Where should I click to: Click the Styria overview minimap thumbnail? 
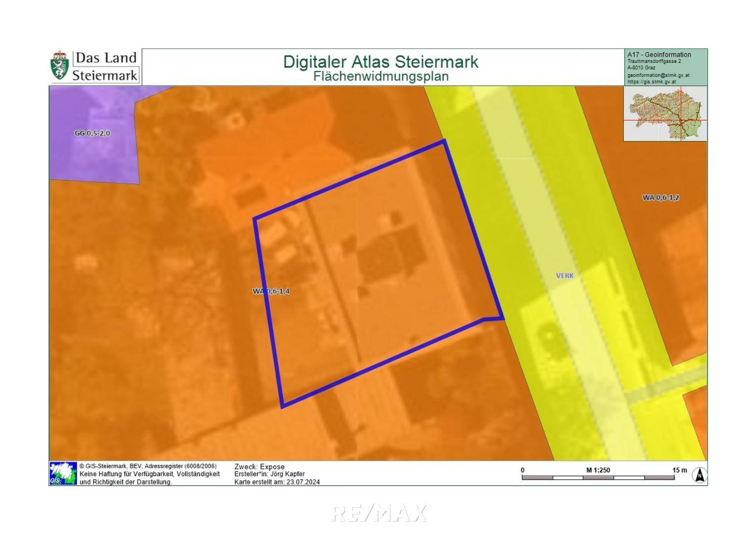(x=665, y=114)
